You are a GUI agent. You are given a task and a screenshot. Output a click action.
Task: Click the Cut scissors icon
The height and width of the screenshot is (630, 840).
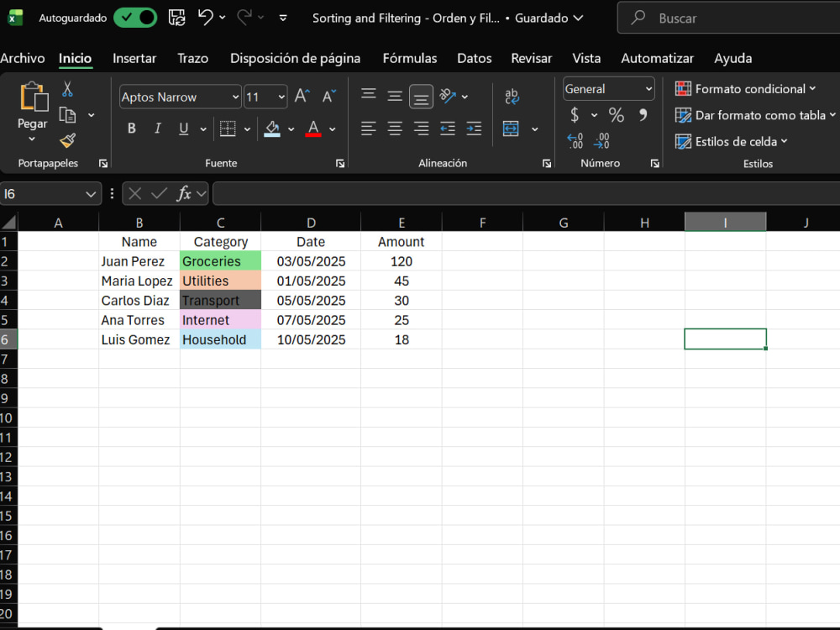click(x=67, y=89)
